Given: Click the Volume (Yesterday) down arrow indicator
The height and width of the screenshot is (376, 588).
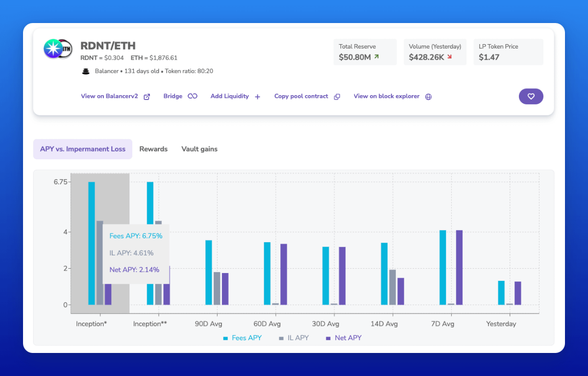Looking at the screenshot, I should (x=449, y=57).
